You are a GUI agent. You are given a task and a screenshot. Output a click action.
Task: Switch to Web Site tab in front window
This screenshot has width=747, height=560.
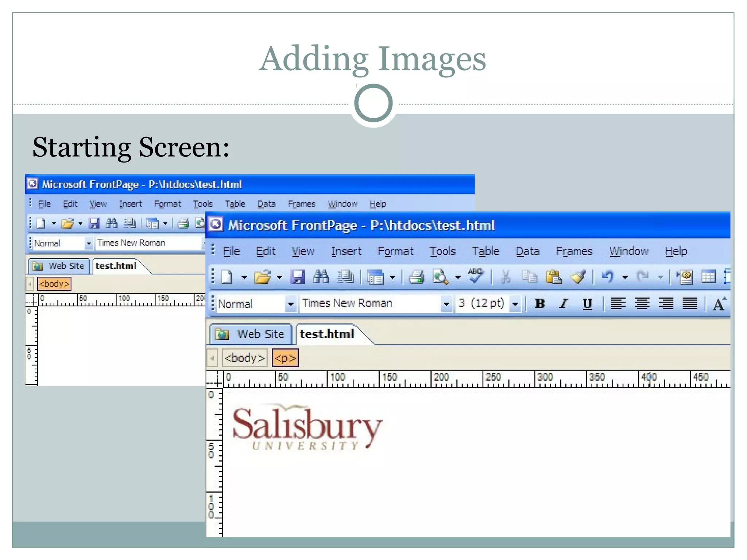pos(251,334)
